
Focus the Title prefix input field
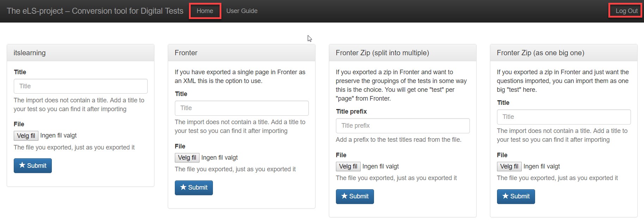click(403, 126)
